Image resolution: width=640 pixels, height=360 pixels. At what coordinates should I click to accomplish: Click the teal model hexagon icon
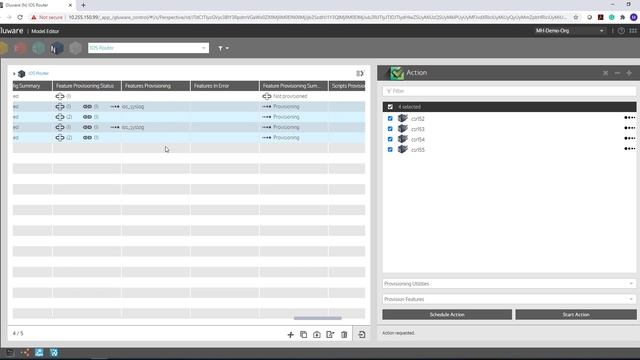(38, 48)
